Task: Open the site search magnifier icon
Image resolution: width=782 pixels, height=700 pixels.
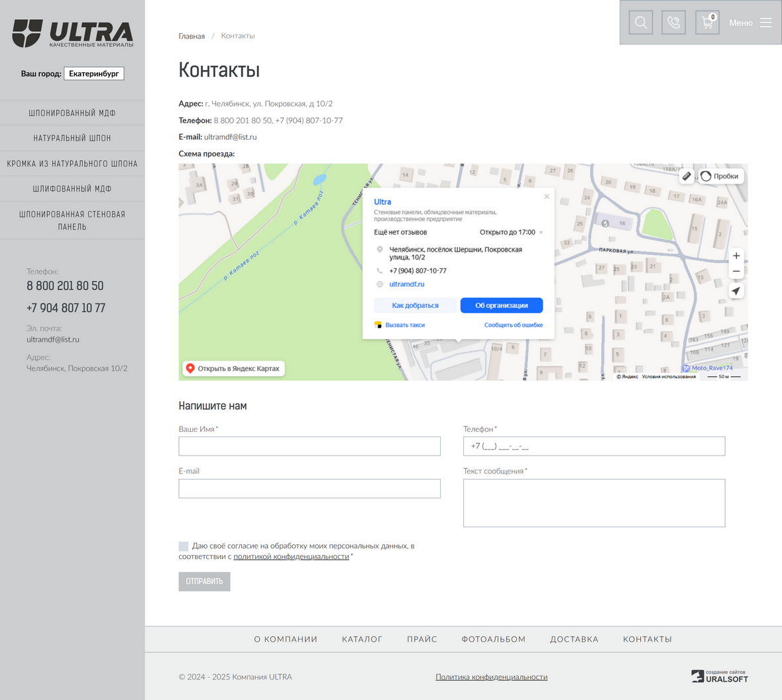Action: click(641, 23)
